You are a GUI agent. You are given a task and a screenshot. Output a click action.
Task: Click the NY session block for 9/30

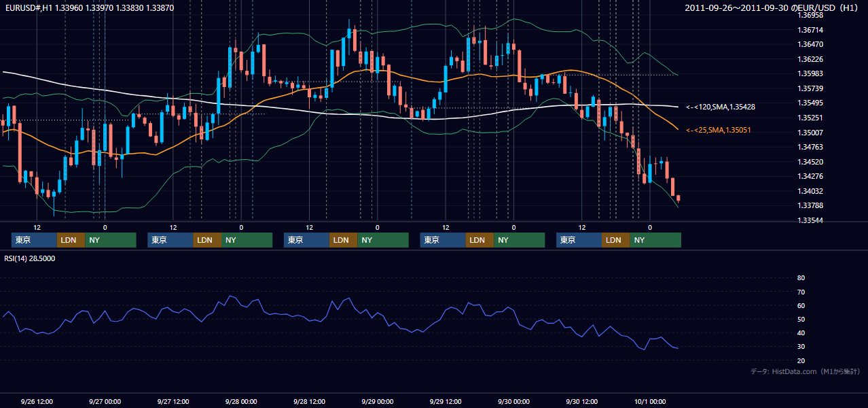point(655,240)
